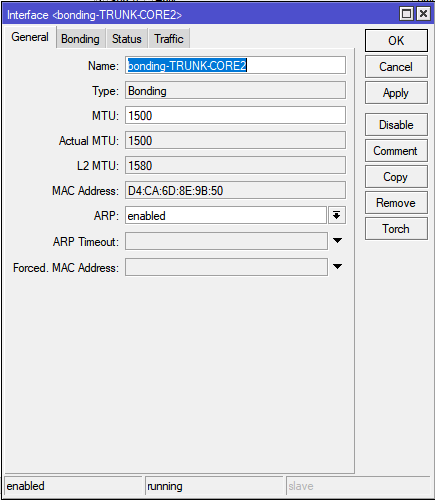This screenshot has width=435, height=500.
Task: Disable the bonding interface
Action: point(396,125)
